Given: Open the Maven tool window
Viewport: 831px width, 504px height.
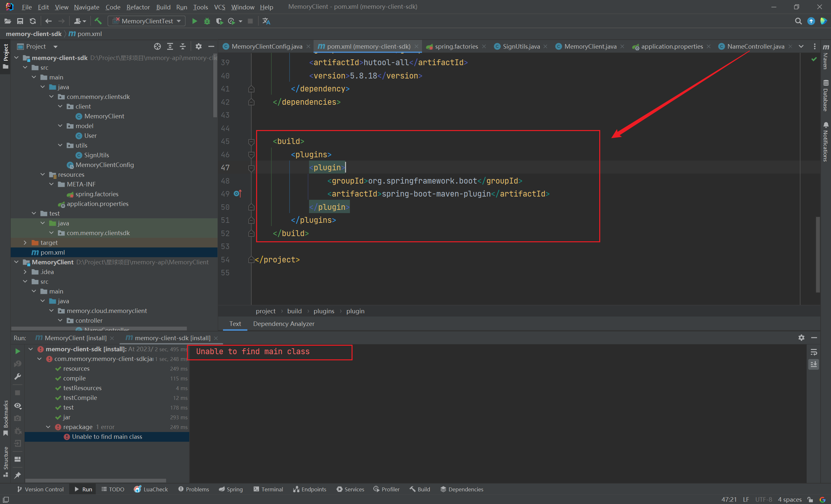Looking at the screenshot, I should [x=825, y=57].
